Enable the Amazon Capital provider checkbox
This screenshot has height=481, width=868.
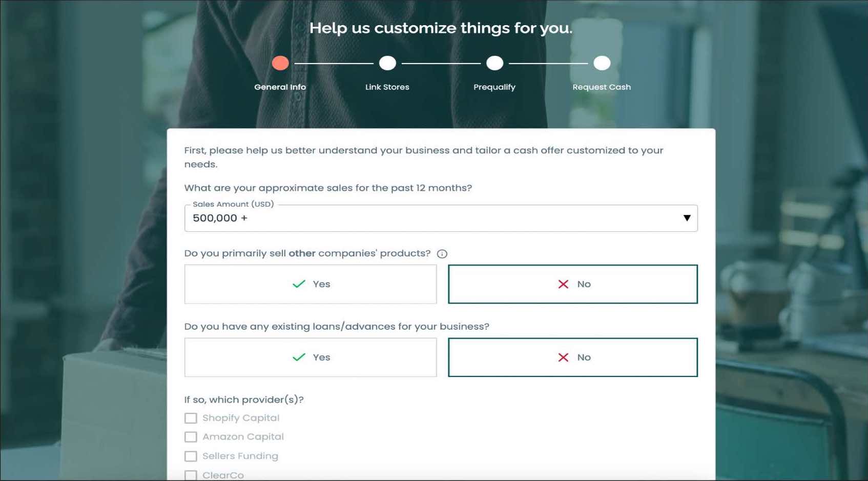point(191,437)
